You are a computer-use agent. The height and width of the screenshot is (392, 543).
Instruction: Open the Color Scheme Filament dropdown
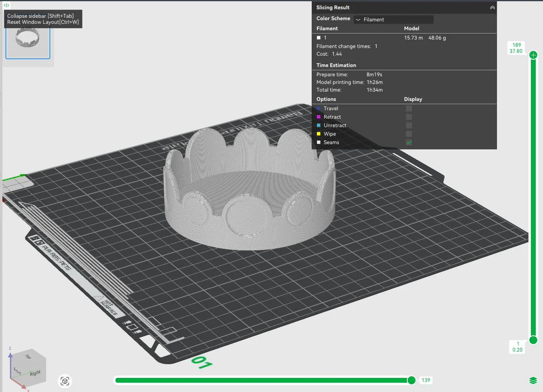tap(394, 19)
